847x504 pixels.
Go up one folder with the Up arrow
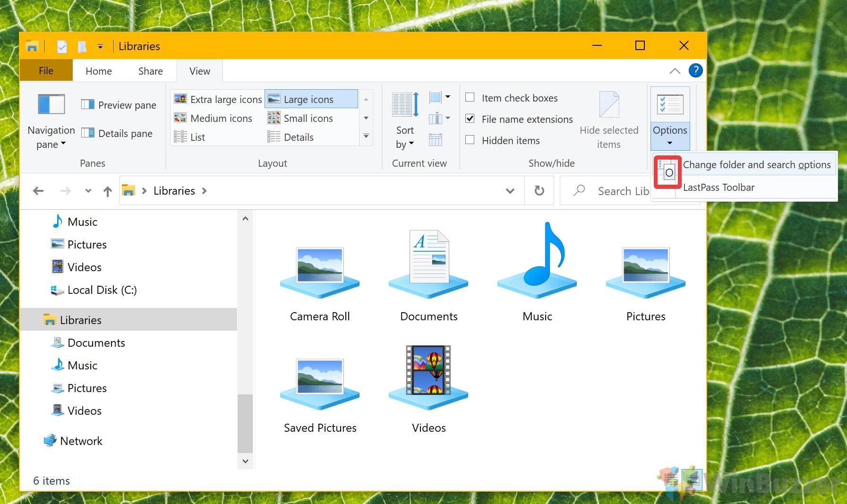[108, 191]
